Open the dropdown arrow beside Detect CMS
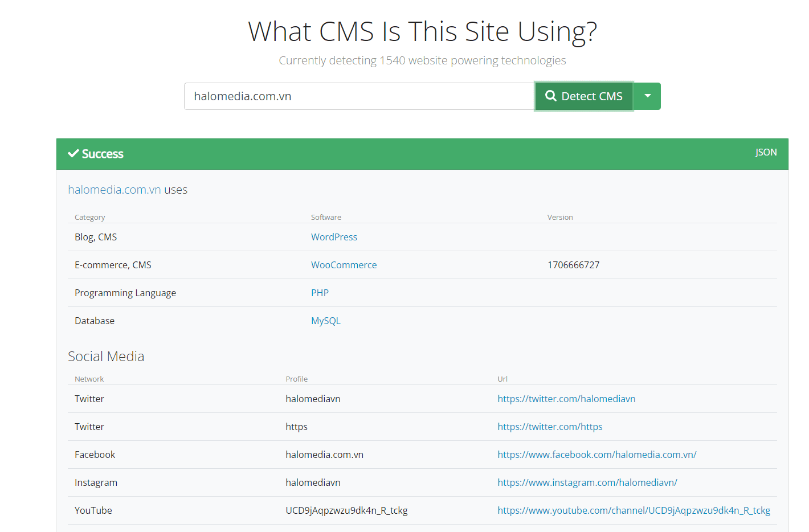 (x=647, y=96)
